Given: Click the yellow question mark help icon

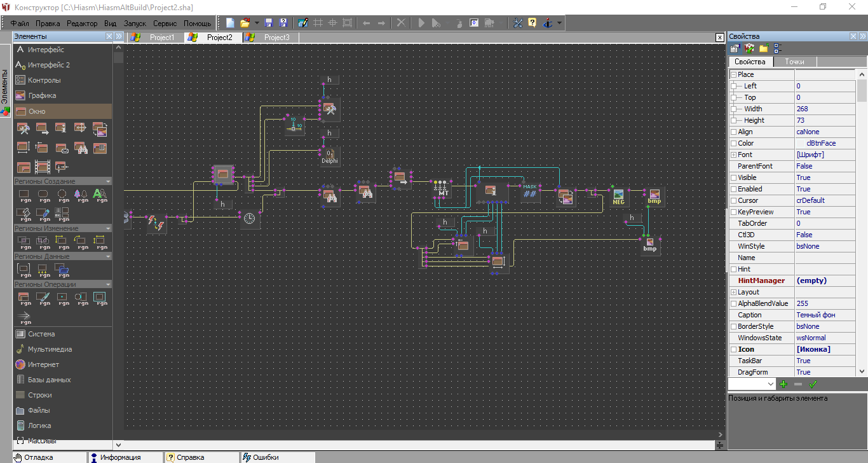Looking at the screenshot, I should pyautogui.click(x=532, y=23).
